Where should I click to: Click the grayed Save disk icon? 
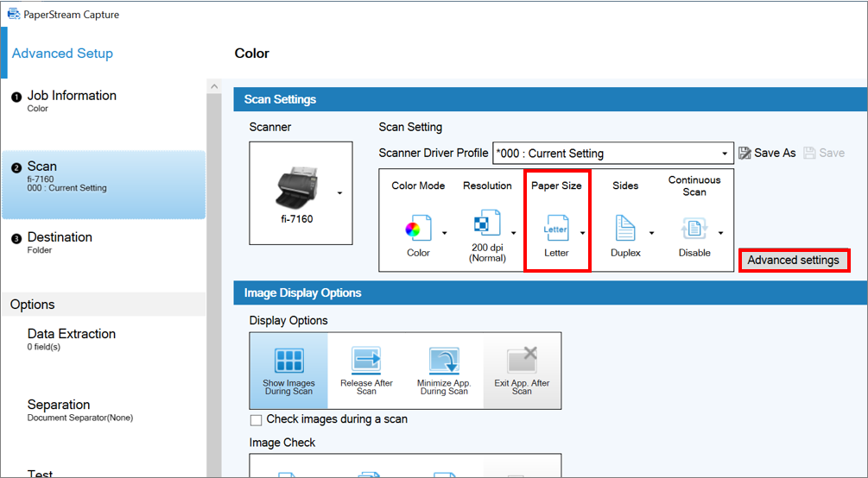coord(809,154)
